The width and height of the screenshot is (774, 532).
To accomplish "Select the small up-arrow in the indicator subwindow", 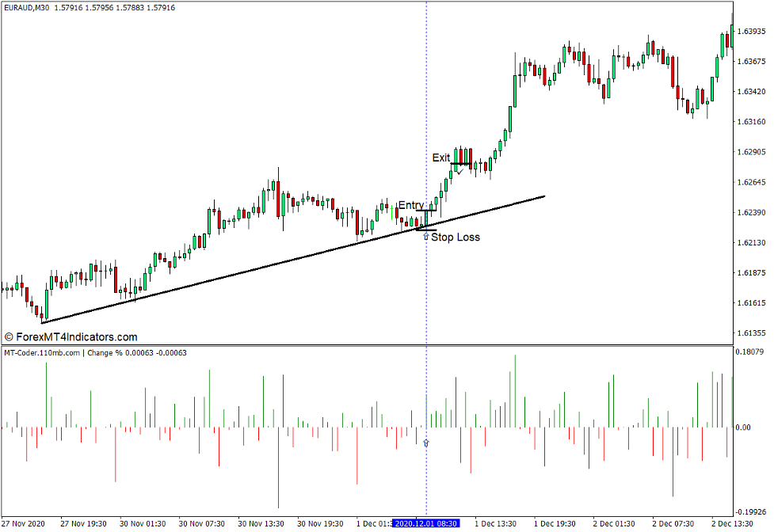I will pyautogui.click(x=425, y=443).
